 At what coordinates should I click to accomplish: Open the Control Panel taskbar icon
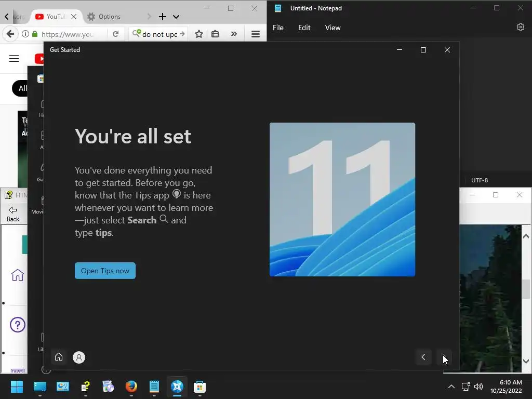coord(63,387)
